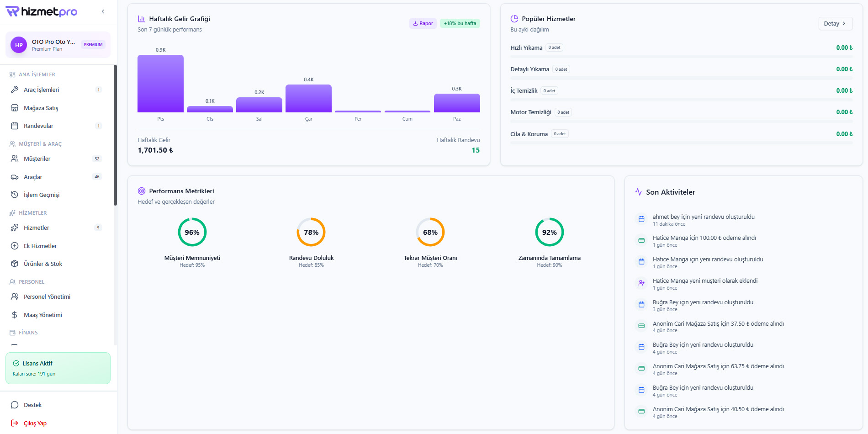
Task: Open İşlem Geçmişi history icon
Action: pos(15,195)
